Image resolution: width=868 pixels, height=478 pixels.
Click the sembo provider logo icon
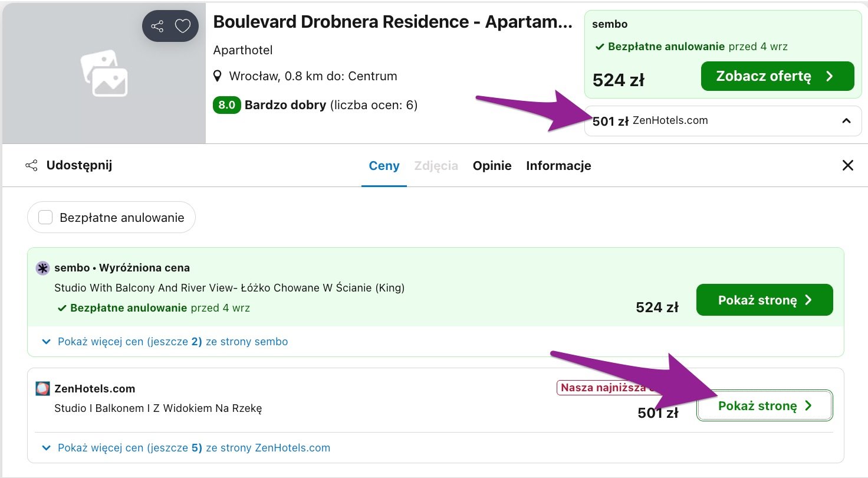pos(42,268)
